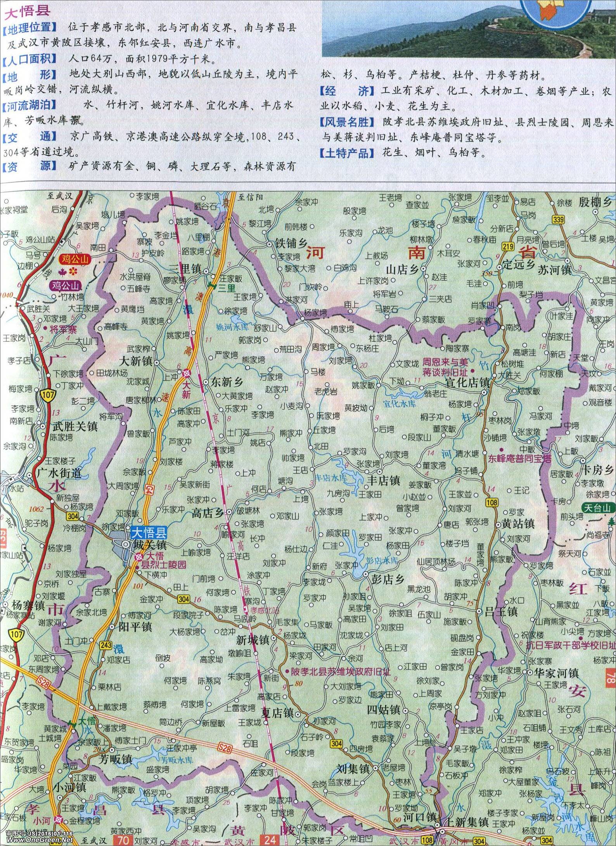Image resolution: width=616 pixels, height=846 pixels.
Task: Click the G4 expressway shield
Action: pos(149,490)
